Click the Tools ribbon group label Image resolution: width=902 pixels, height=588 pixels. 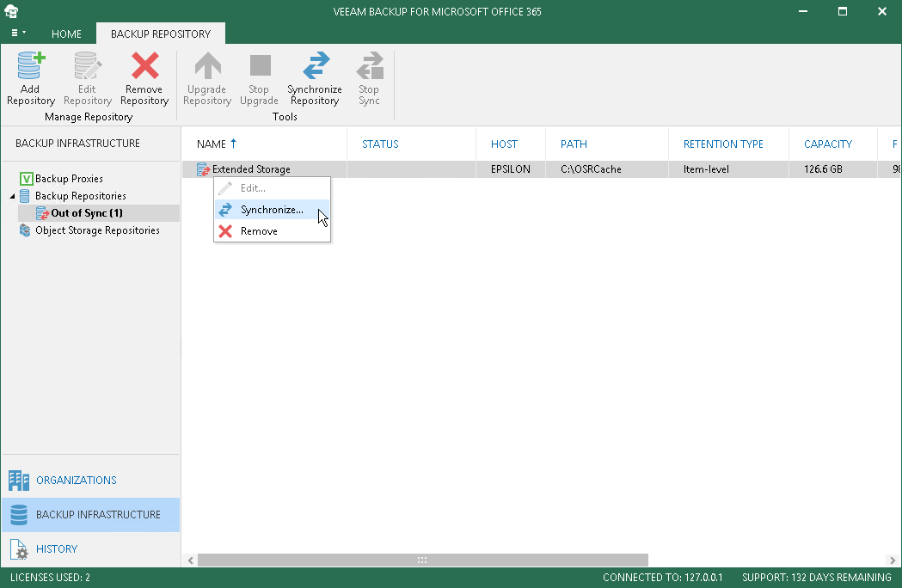tap(285, 117)
